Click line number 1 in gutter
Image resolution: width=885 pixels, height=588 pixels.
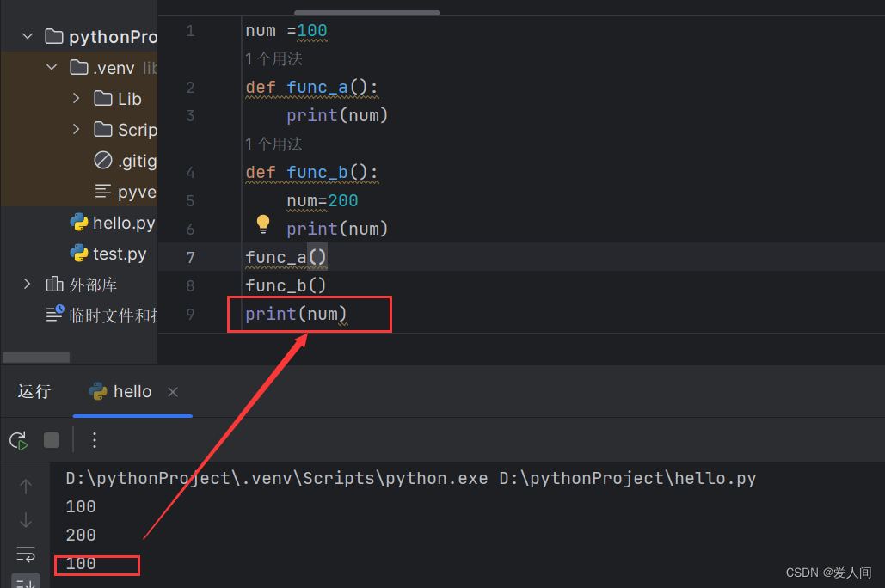190,31
